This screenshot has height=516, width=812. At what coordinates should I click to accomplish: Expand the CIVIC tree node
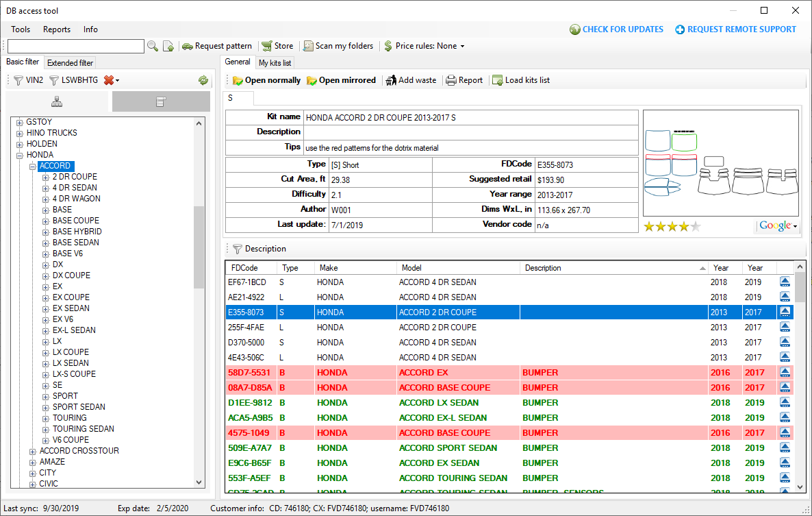pos(33,484)
